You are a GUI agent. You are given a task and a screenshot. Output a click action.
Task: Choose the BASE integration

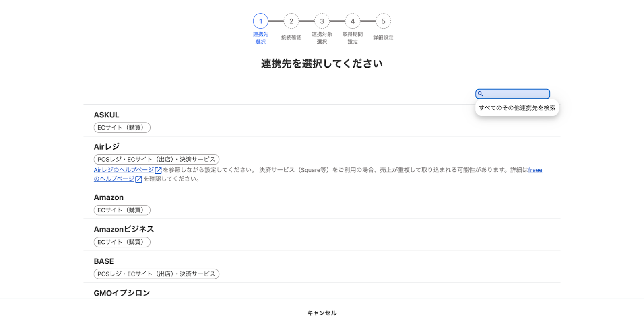tap(322, 267)
